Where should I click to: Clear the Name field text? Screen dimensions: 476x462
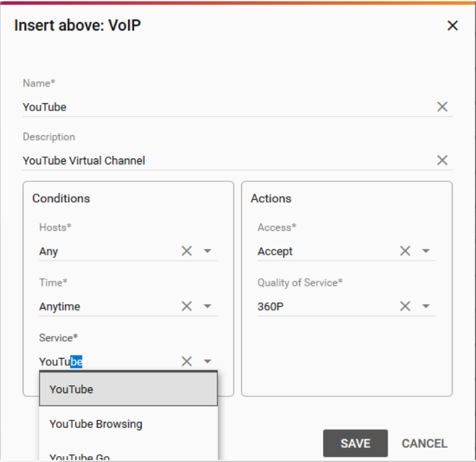(442, 107)
